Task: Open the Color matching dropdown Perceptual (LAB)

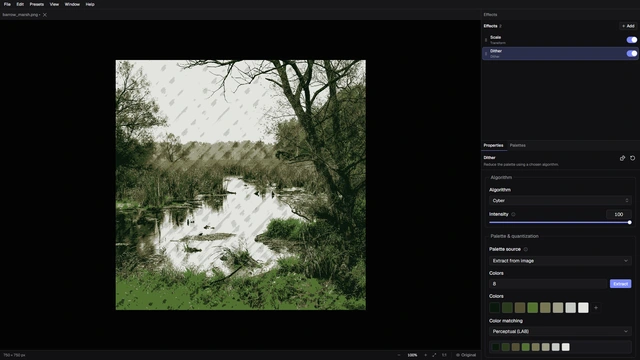Action: (x=560, y=331)
